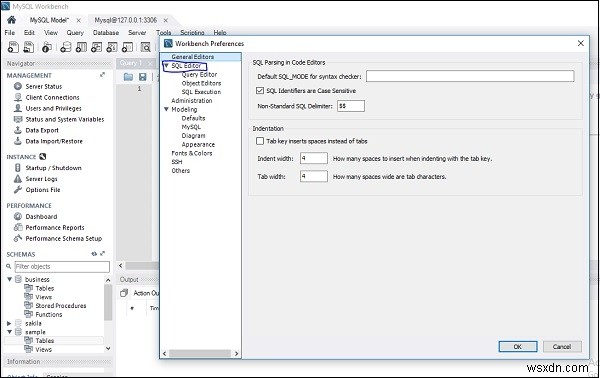
Task: Click the Tab width field
Action: (314, 176)
